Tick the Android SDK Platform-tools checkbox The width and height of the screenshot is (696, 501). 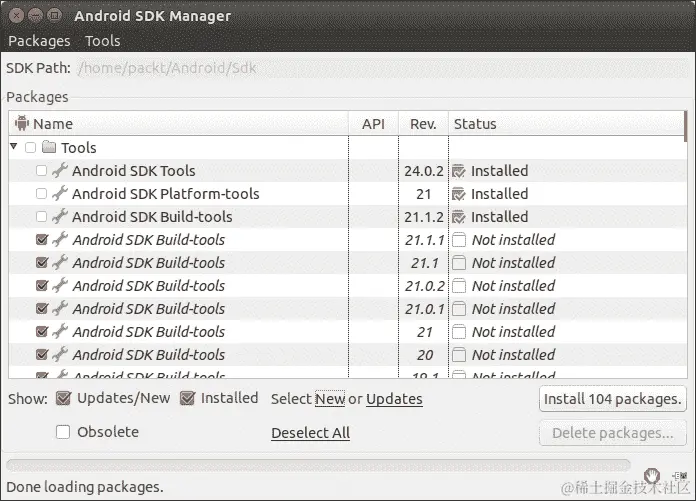click(x=41, y=193)
